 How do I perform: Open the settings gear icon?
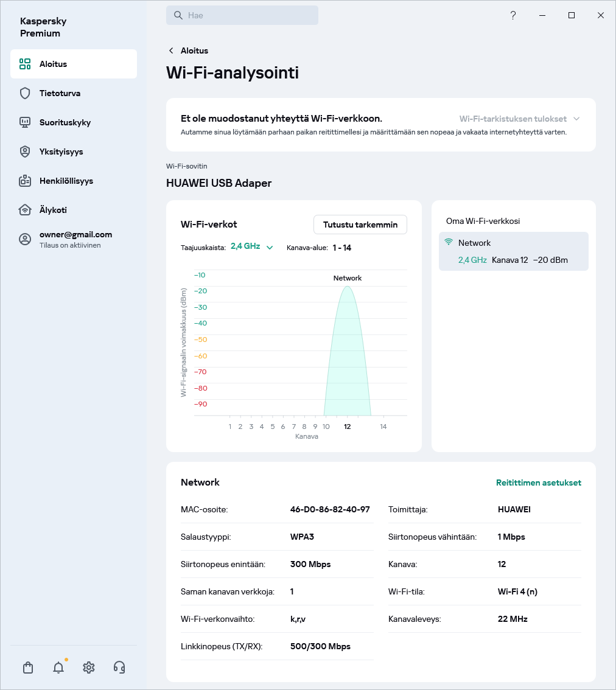[89, 667]
